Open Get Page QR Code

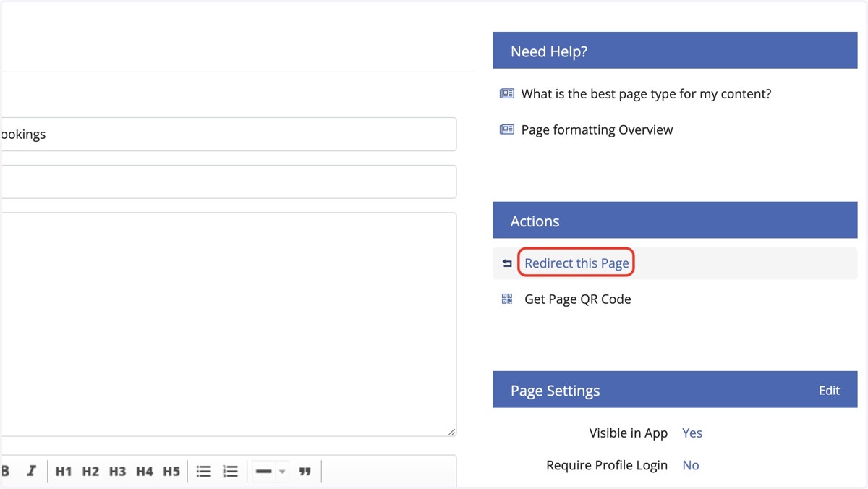[577, 299]
